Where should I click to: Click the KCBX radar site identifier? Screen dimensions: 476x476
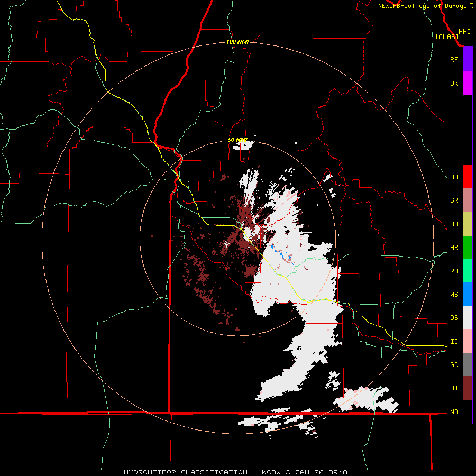click(272, 472)
